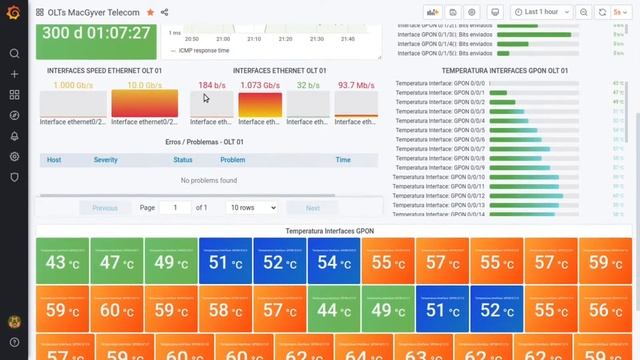This screenshot has height=360, width=640.
Task: Open the 5s refresh interval dropdown
Action: pos(621,12)
